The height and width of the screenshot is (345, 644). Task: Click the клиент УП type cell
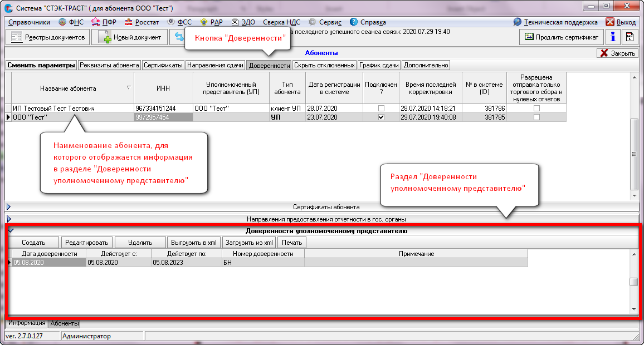(287, 109)
